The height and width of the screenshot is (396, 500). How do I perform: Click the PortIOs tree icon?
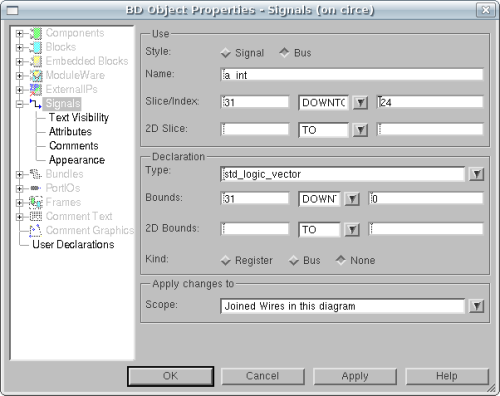click(36, 188)
